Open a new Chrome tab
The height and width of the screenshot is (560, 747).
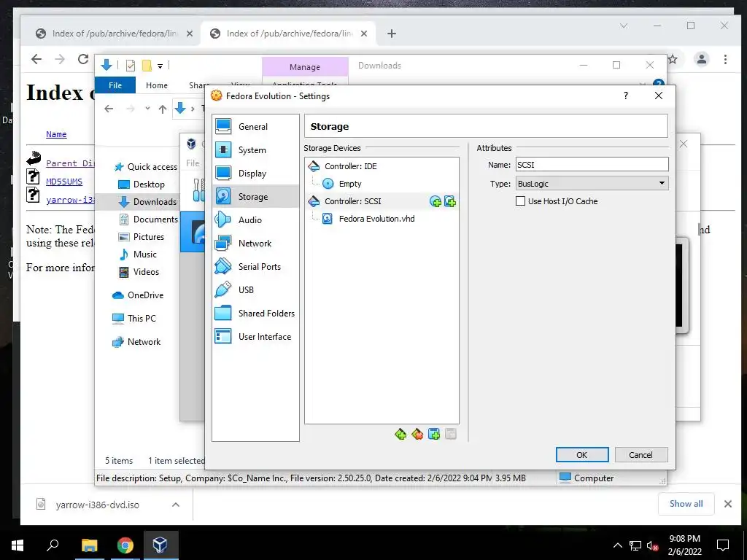coord(392,34)
